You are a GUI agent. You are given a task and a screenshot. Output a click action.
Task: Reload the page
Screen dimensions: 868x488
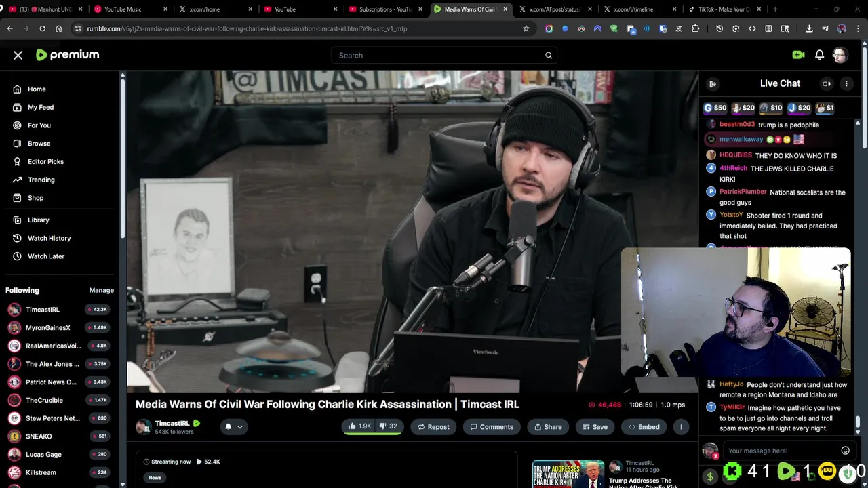pyautogui.click(x=42, y=28)
